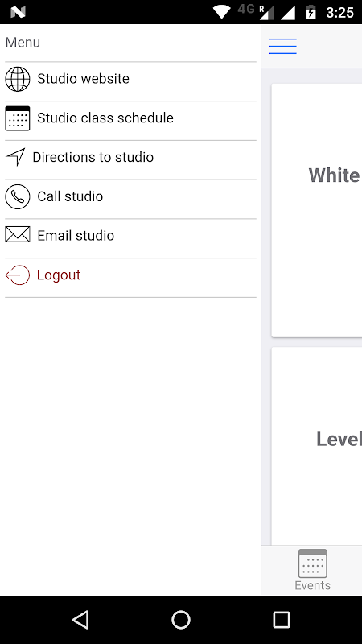The height and width of the screenshot is (644, 362).
Task: Open the White card on the right
Action: click(x=317, y=210)
